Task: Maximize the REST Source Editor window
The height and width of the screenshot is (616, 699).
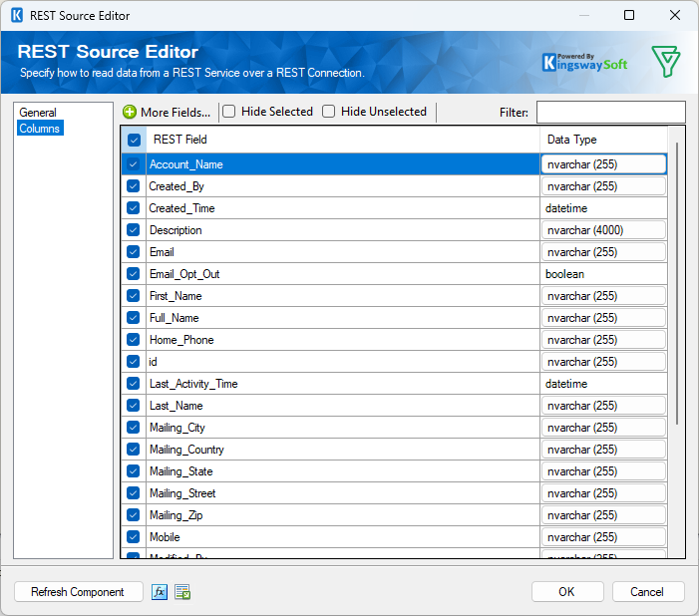Action: 629,15
